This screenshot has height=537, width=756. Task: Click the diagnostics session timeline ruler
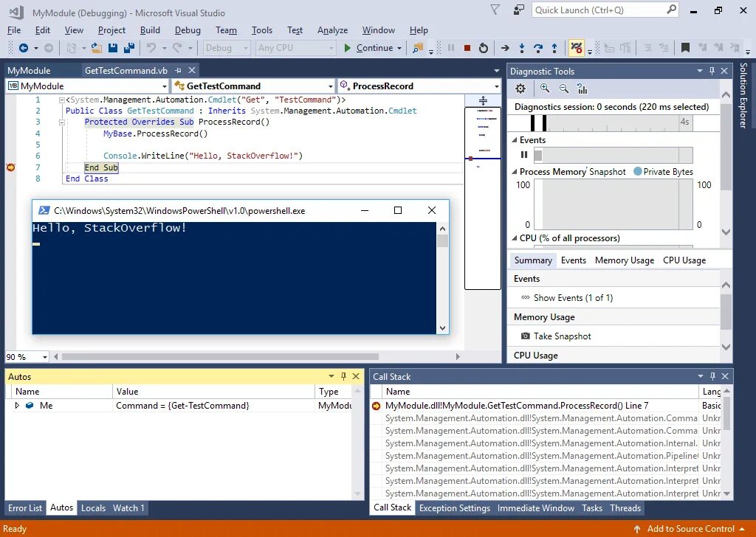[614, 122]
